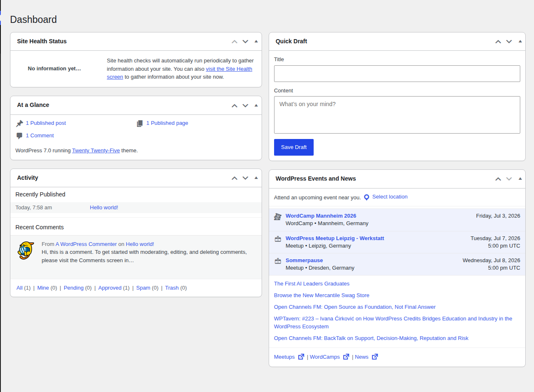The image size is (534, 392).
Task: Filter comments by Trash
Action: tap(172, 288)
